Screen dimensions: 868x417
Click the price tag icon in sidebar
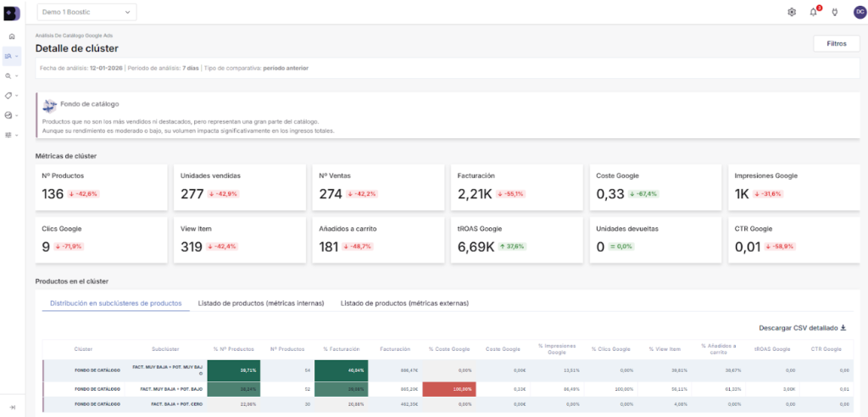tap(9, 96)
